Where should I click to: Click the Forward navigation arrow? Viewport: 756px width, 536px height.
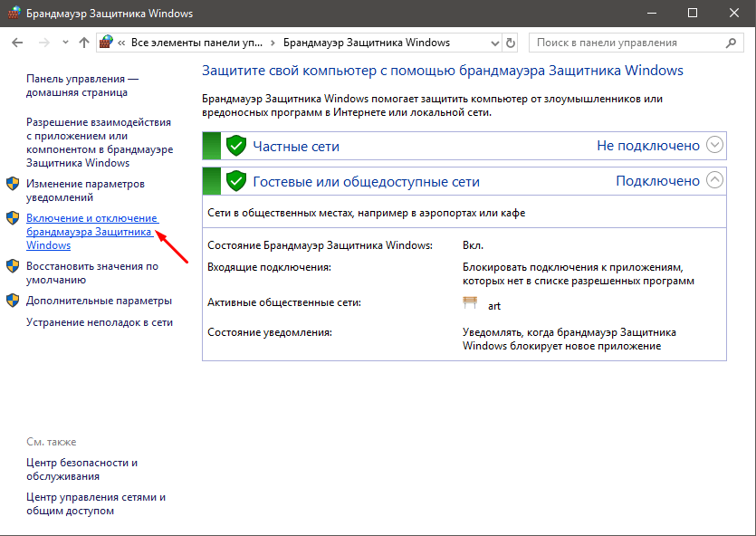[43, 43]
